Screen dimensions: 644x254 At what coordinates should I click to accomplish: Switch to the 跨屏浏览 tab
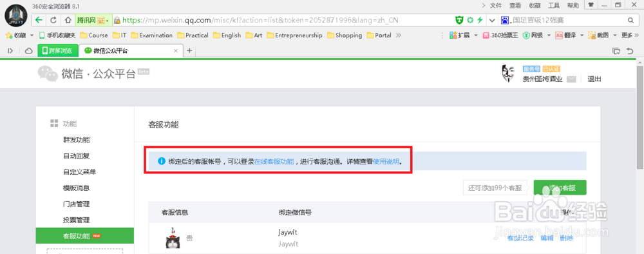coord(57,51)
